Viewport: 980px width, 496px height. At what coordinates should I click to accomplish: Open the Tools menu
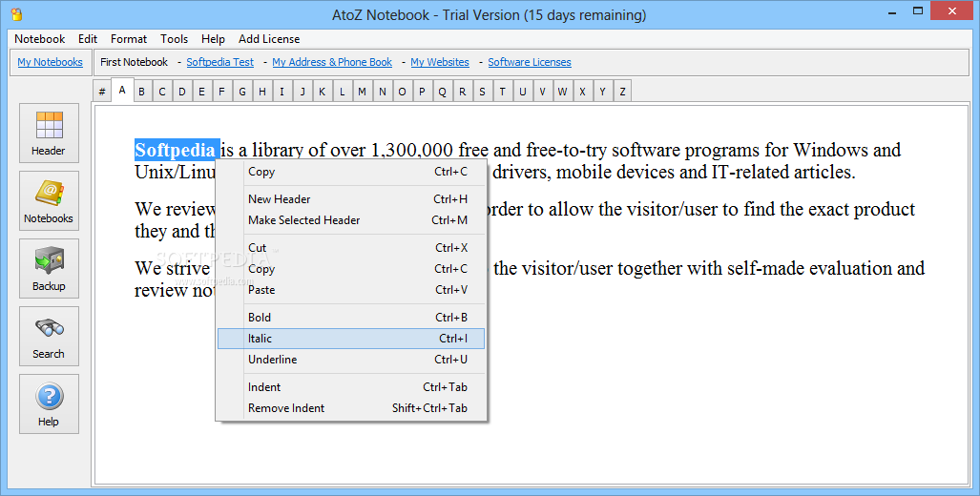click(x=174, y=39)
